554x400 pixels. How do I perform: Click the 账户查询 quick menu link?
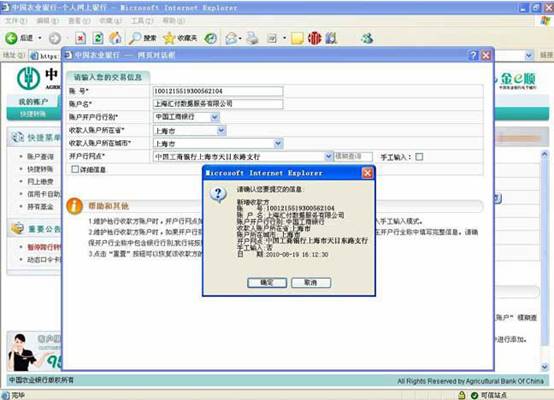(x=40, y=157)
